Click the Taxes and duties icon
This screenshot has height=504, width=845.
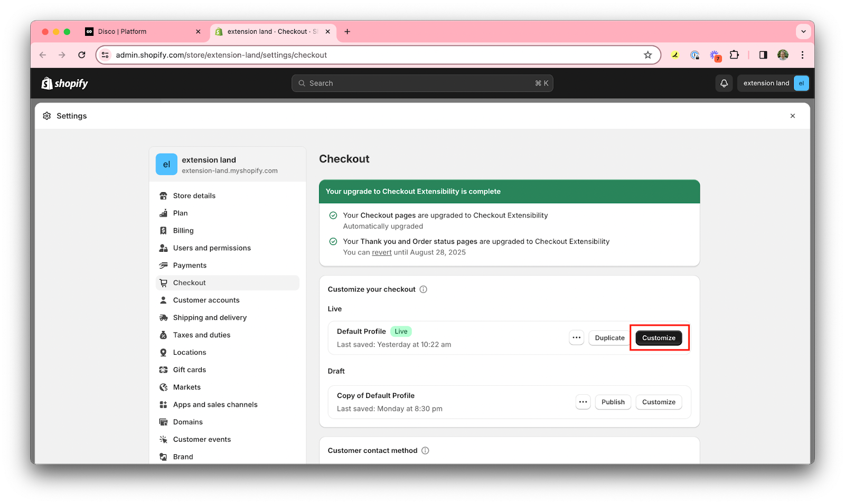(x=164, y=335)
